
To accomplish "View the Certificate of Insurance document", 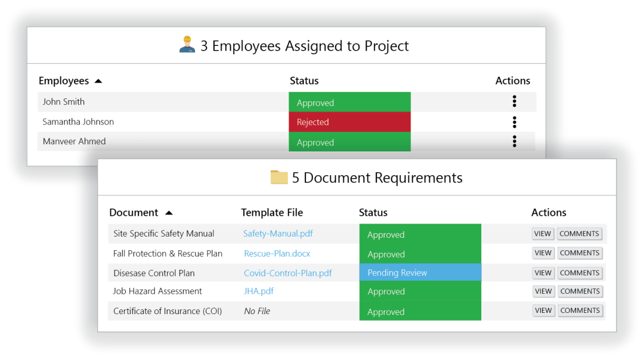I will (x=543, y=311).
